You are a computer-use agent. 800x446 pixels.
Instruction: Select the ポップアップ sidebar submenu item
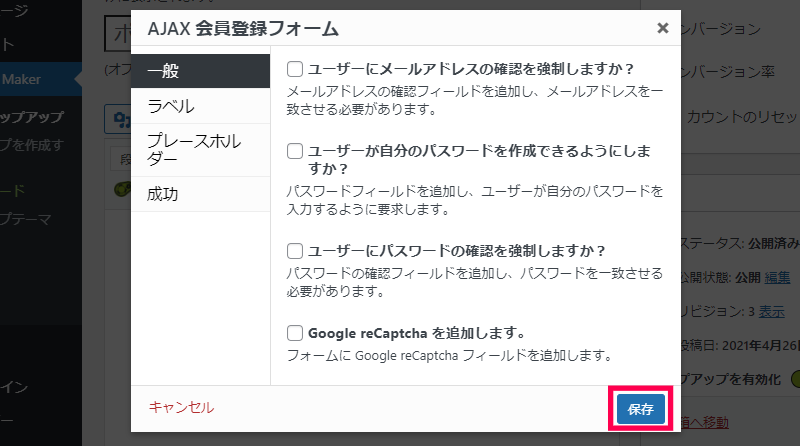pos(33,117)
